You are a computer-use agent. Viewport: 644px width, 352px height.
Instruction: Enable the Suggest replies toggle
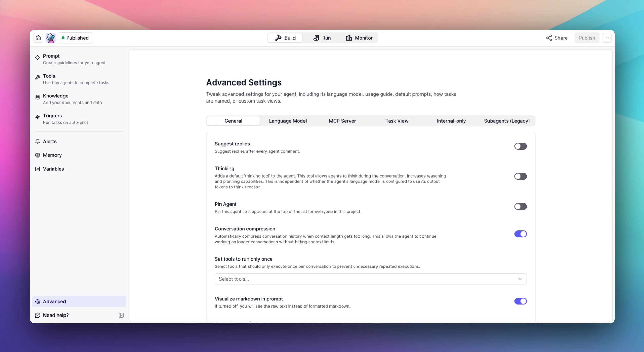tap(520, 146)
